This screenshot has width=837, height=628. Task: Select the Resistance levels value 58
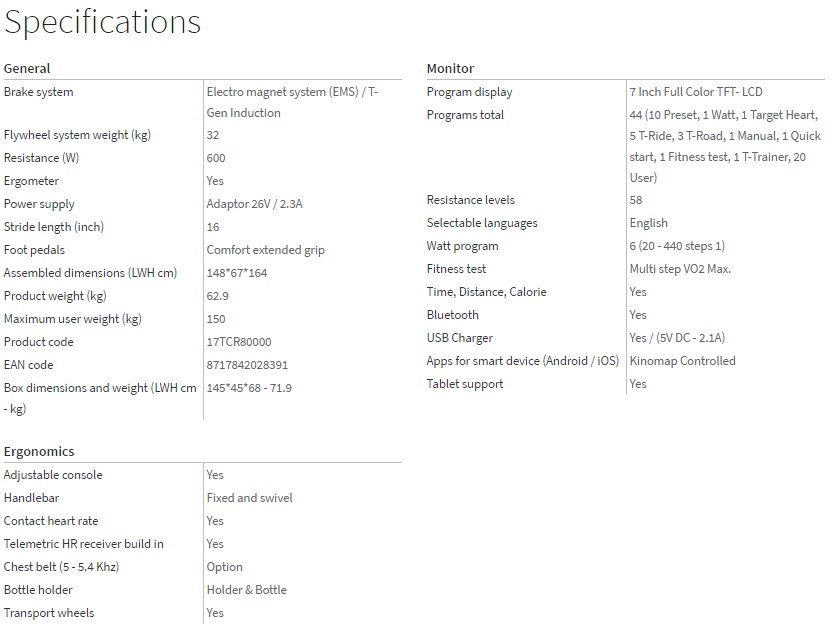636,200
